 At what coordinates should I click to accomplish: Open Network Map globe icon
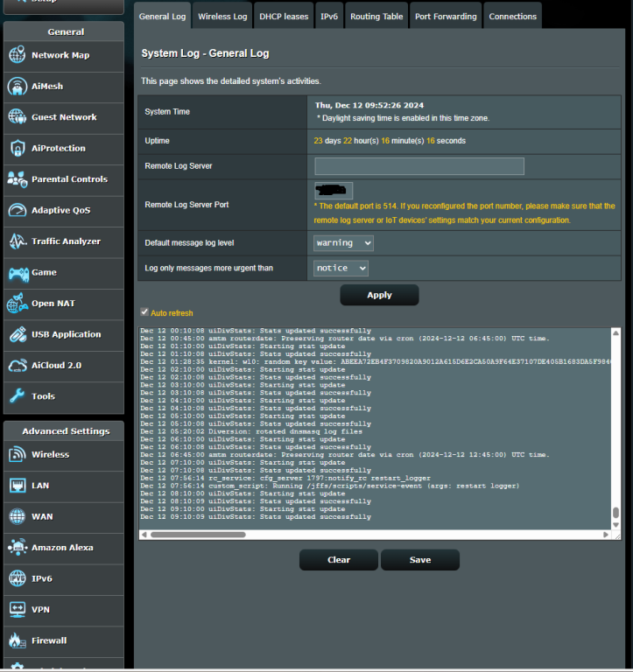[18, 55]
